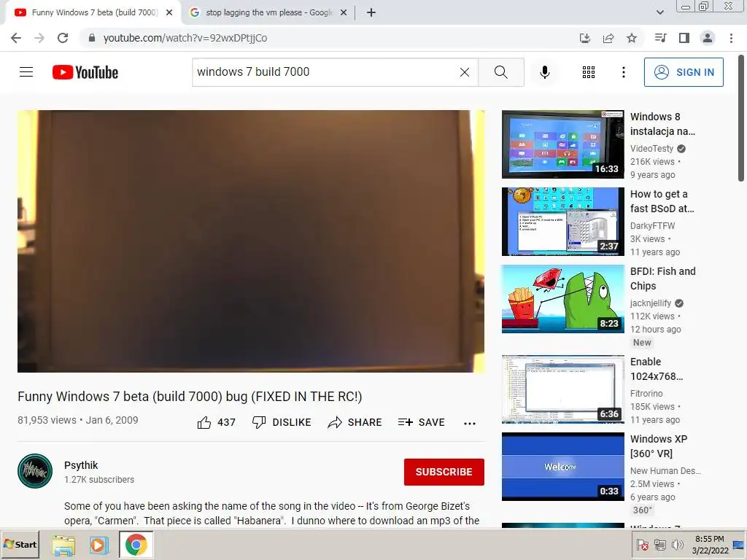
Task: Close the stop lagging the vm tab
Action: click(x=344, y=12)
